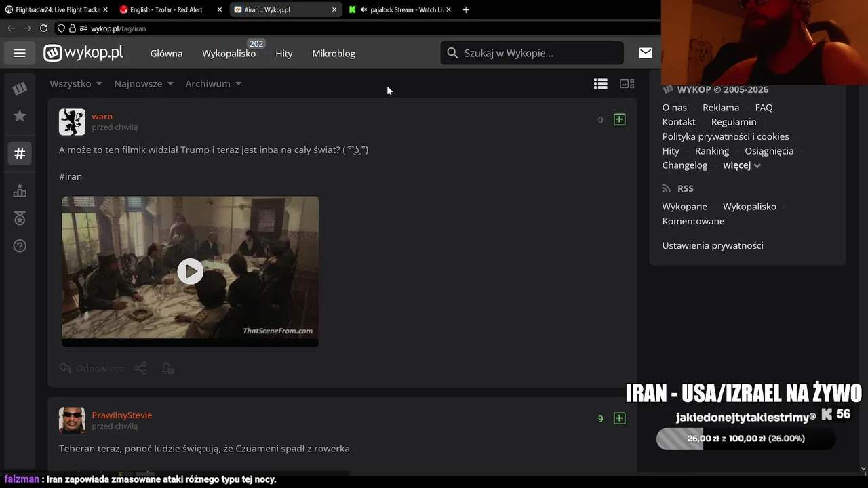Share waro's post via share icon

coord(140,368)
